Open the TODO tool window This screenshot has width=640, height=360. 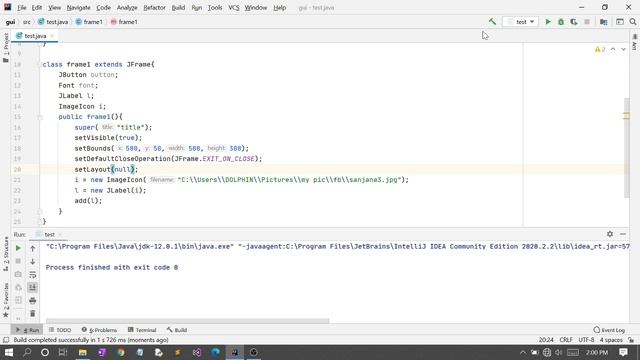coord(60,330)
